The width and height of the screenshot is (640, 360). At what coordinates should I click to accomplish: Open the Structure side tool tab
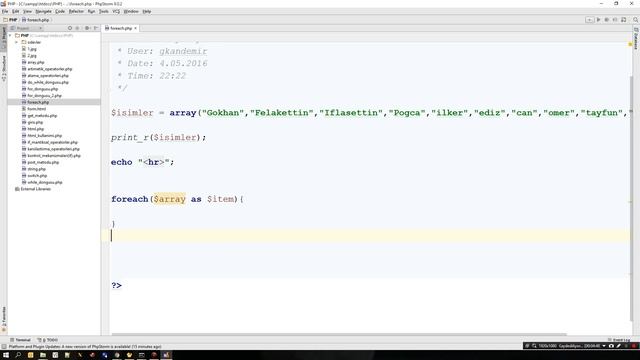[4, 68]
